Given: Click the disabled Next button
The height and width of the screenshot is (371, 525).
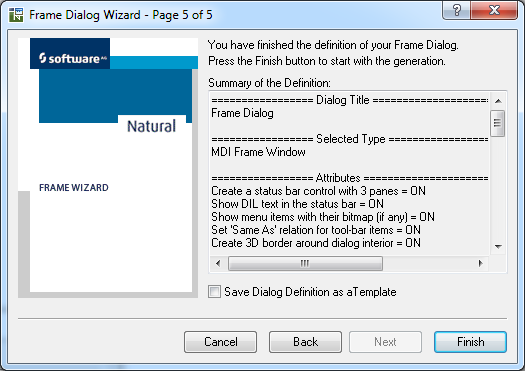Looking at the screenshot, I should coord(385,342).
